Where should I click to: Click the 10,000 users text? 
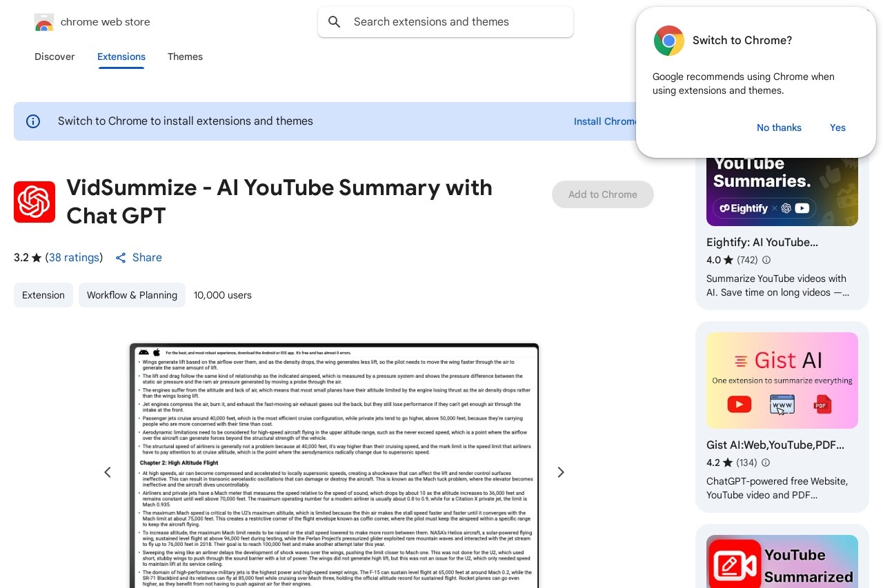pos(223,295)
